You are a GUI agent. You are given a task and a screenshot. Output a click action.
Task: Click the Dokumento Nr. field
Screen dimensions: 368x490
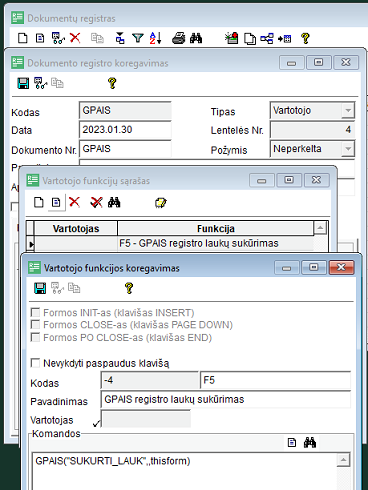point(125,149)
